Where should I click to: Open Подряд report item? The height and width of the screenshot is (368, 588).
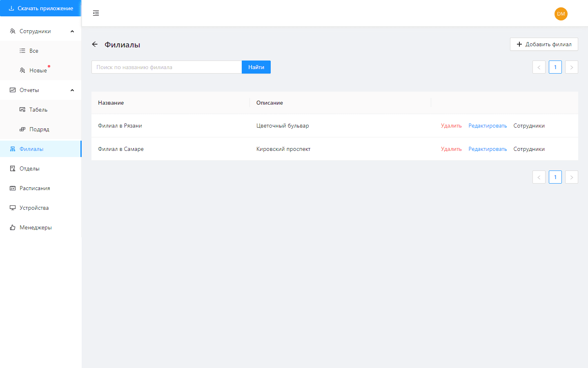click(41, 129)
